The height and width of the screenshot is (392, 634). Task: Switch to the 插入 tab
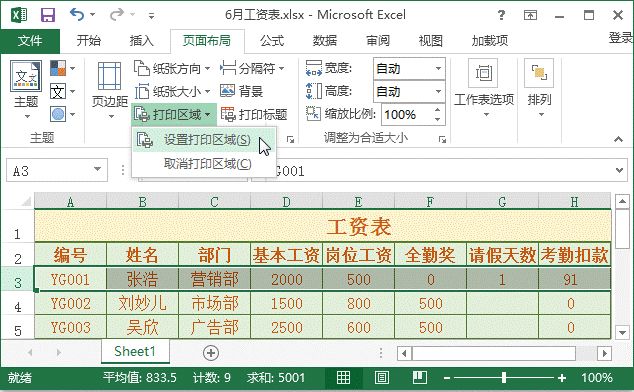click(x=142, y=40)
